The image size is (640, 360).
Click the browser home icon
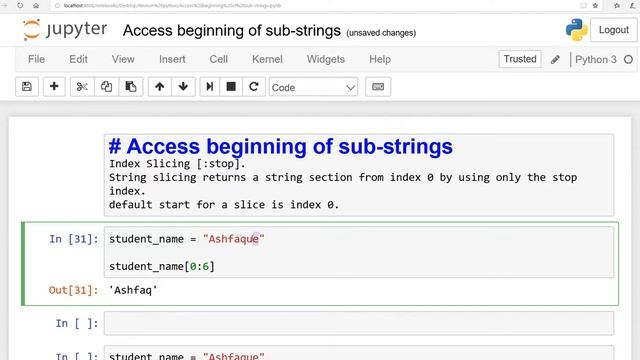point(36,6)
